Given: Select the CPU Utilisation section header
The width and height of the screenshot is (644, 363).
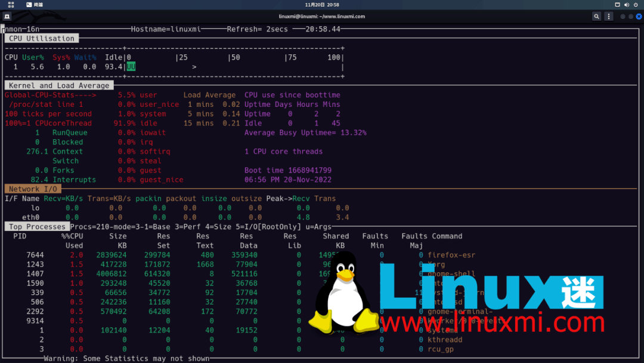Looking at the screenshot, I should (42, 38).
